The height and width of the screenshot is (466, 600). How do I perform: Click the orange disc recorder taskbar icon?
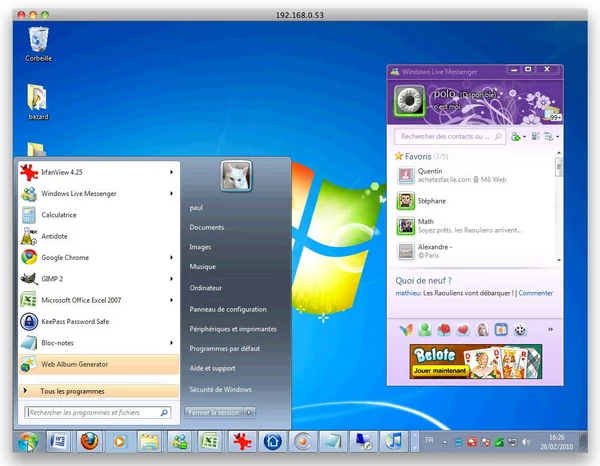pyautogui.click(x=303, y=442)
